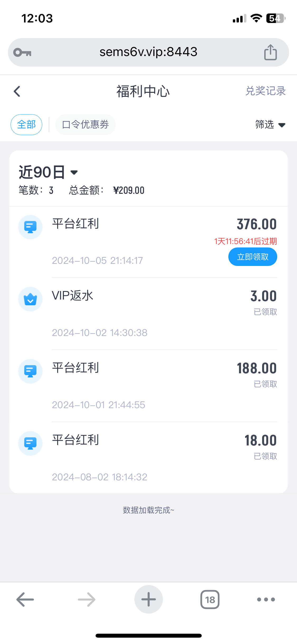297x644 pixels.
Task: Switch to the 口令优惠券 tab
Action: [x=85, y=125]
